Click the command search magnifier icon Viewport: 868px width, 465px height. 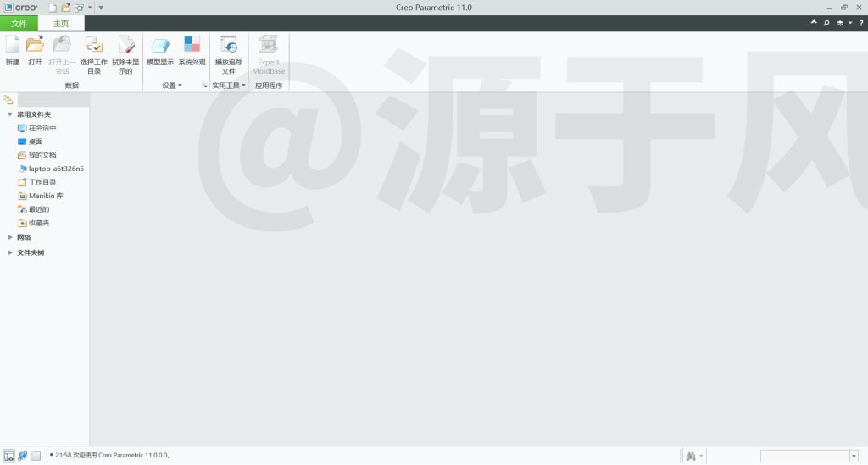point(826,23)
